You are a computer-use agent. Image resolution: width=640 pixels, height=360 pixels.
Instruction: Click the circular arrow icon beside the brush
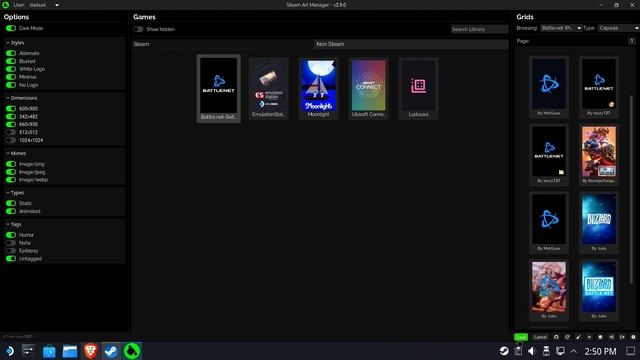point(567,337)
